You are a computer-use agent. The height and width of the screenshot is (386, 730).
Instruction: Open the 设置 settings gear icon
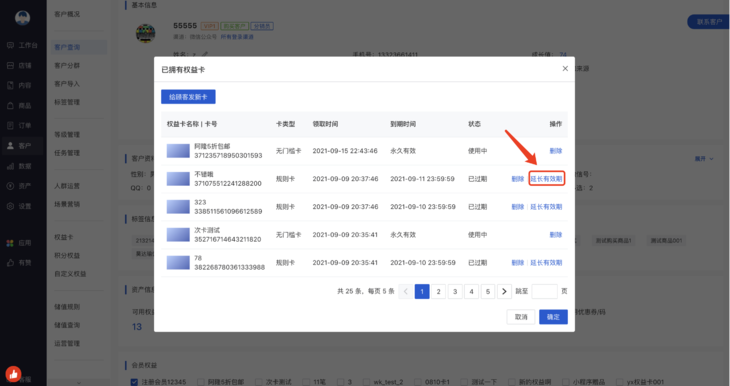pyautogui.click(x=10, y=206)
